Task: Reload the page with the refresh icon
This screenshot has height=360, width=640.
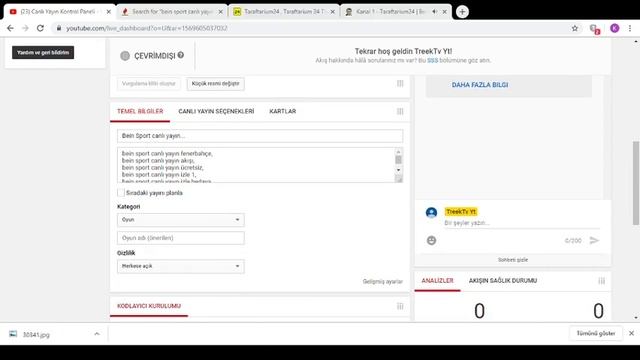Action: coord(40,28)
